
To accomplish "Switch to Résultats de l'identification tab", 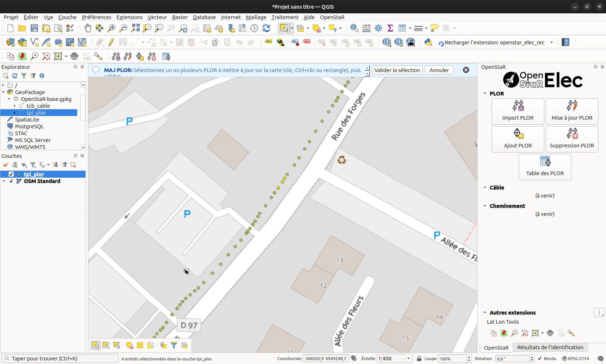I will tap(550, 347).
